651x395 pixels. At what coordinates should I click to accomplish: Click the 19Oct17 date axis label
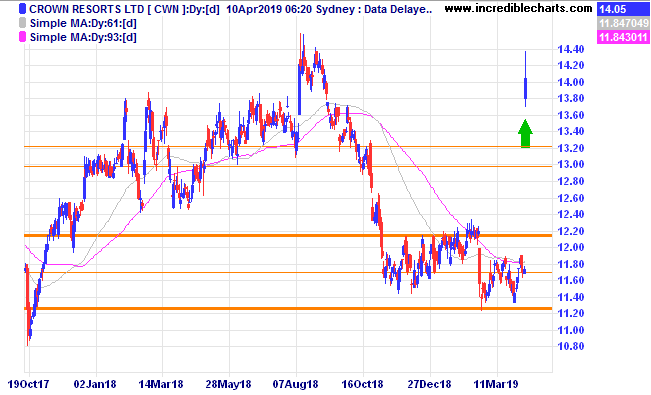point(28,384)
